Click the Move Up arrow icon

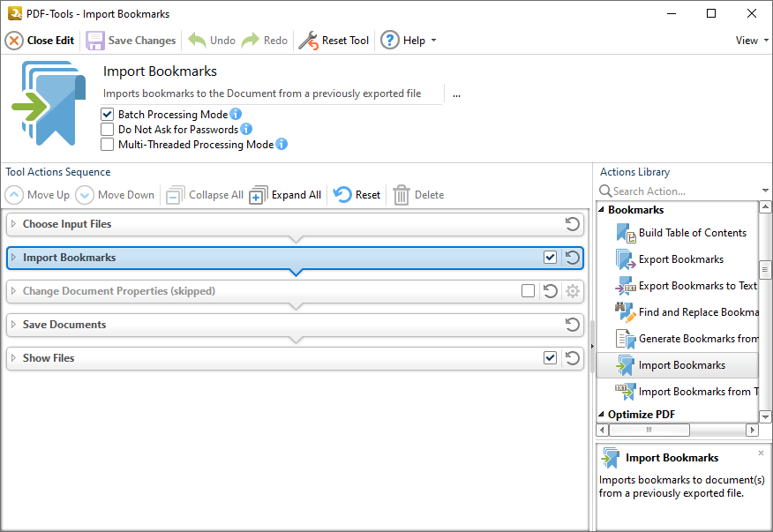point(14,195)
